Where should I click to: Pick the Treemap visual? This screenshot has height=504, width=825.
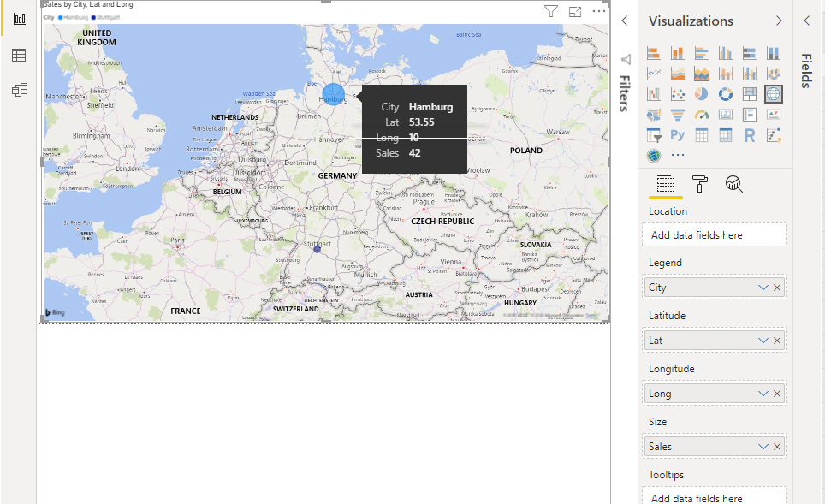pos(749,94)
